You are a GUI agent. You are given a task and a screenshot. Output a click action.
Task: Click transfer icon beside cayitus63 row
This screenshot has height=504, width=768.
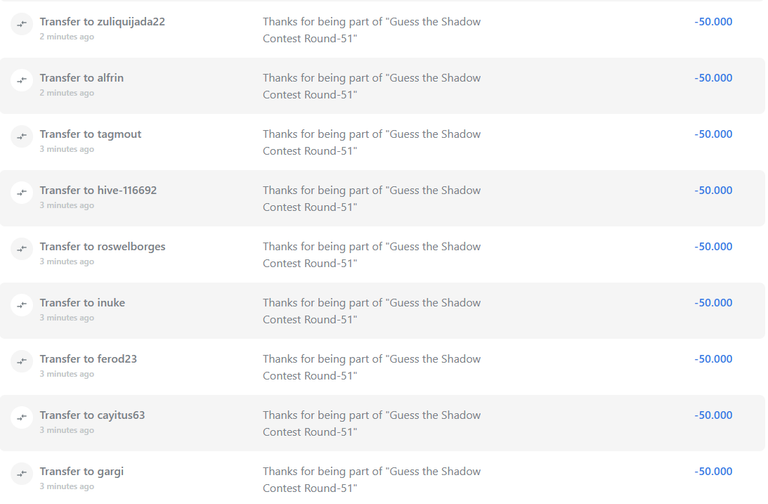click(22, 417)
